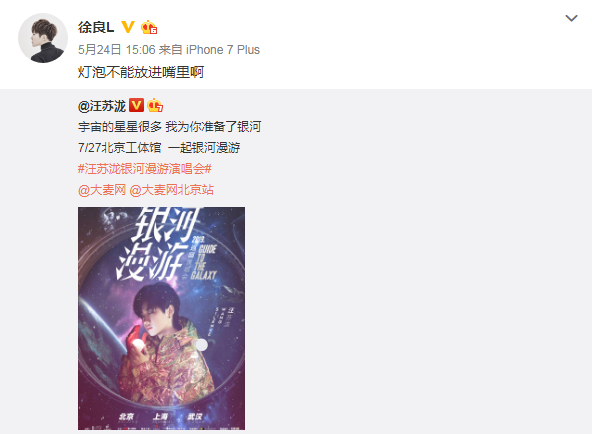Expand the post options chevron menu
The height and width of the screenshot is (434, 592).
[571, 18]
